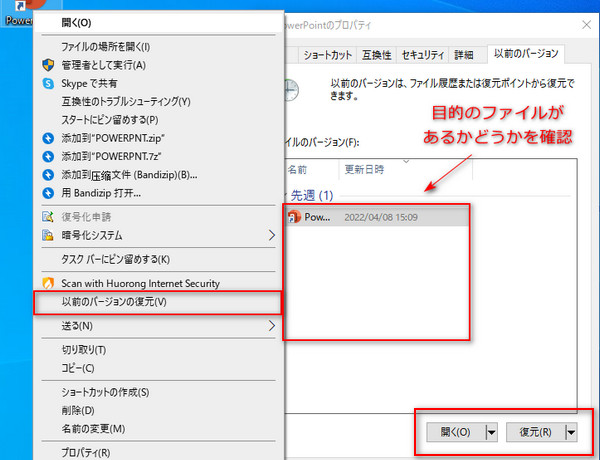Click Bandizip icon beside 用 Bandizip 打开
This screenshot has width=600, height=460.
tap(48, 193)
